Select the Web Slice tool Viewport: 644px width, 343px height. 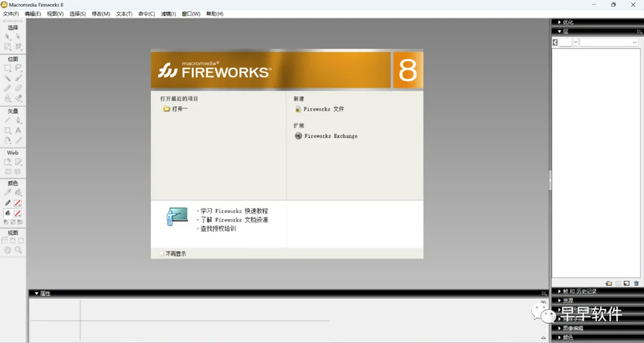click(x=18, y=162)
